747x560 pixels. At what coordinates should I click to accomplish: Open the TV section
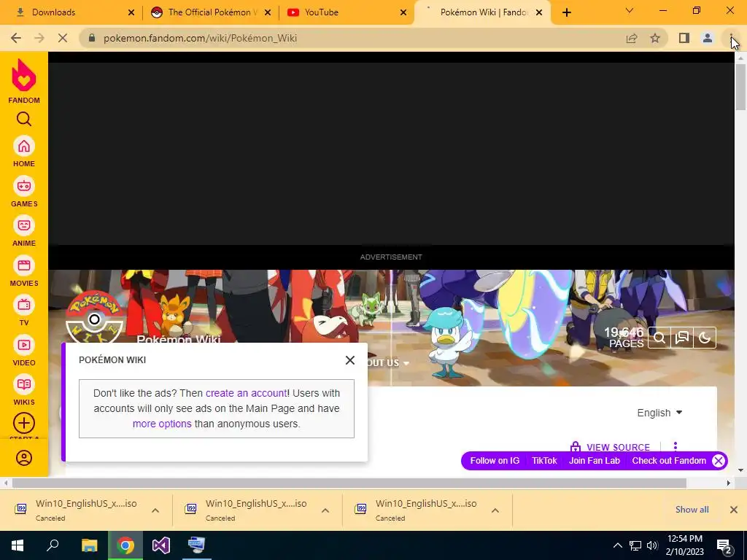coord(24,311)
